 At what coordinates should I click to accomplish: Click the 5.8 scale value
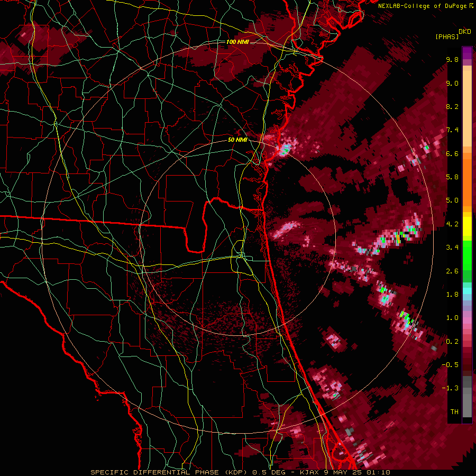click(452, 177)
